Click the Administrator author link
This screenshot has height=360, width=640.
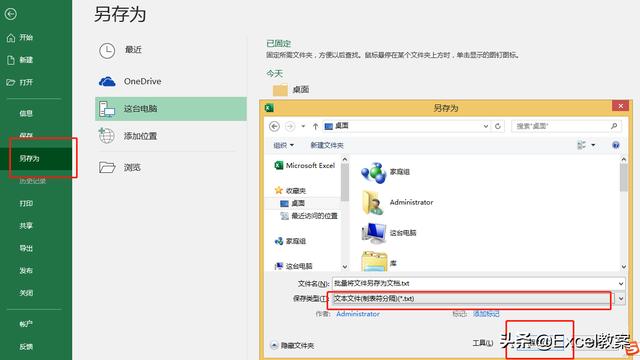click(358, 314)
